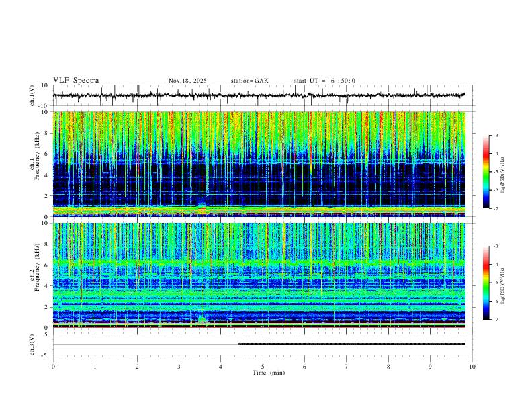Click ch.2 frequency tick label "6"
The width and height of the screenshot is (532, 411).
point(46,265)
